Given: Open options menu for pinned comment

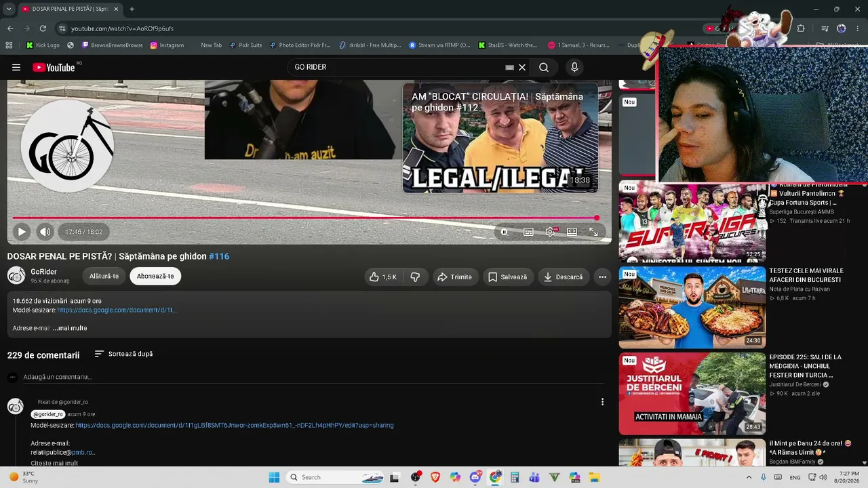Looking at the screenshot, I should pos(602,402).
